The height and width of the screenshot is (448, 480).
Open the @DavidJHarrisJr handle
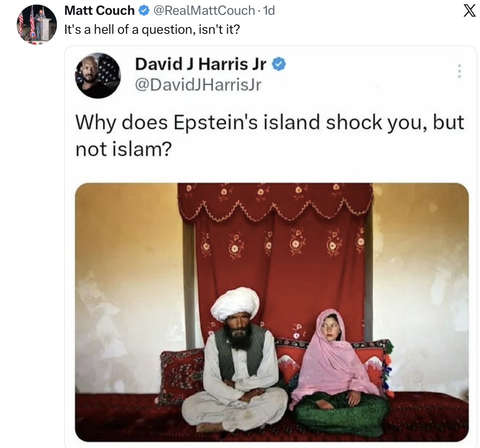[x=198, y=85]
